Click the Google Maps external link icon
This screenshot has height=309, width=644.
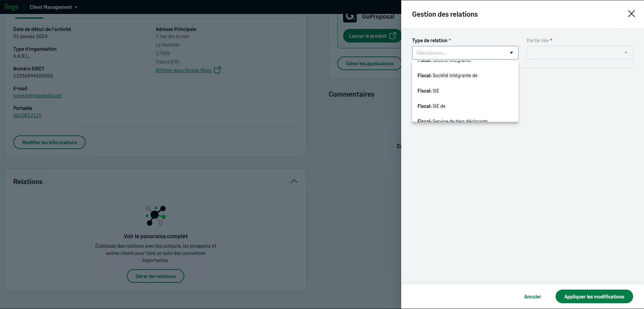pyautogui.click(x=217, y=70)
